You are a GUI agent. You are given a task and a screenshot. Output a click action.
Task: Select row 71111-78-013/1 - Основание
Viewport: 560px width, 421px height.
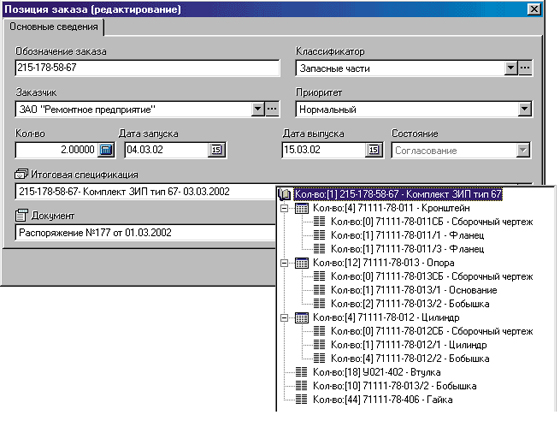(x=414, y=290)
